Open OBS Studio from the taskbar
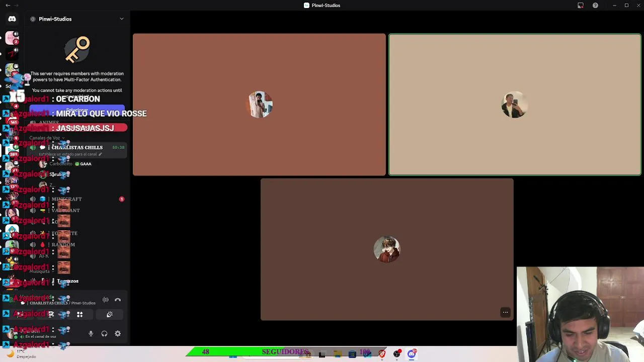 [x=397, y=354]
